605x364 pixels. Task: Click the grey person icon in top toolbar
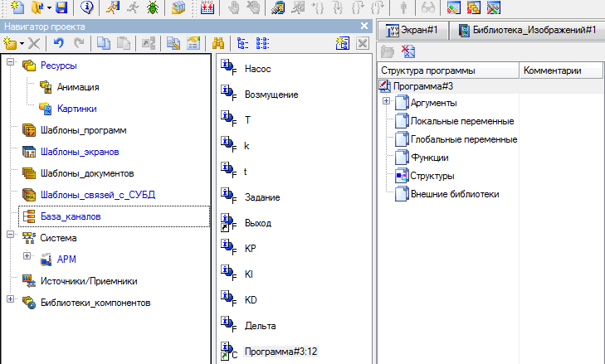click(x=403, y=7)
